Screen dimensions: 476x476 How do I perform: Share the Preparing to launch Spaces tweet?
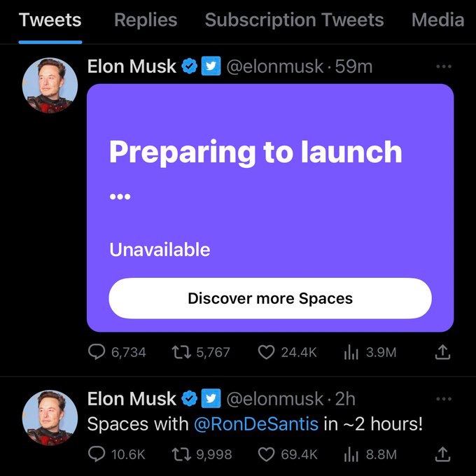[x=442, y=352]
